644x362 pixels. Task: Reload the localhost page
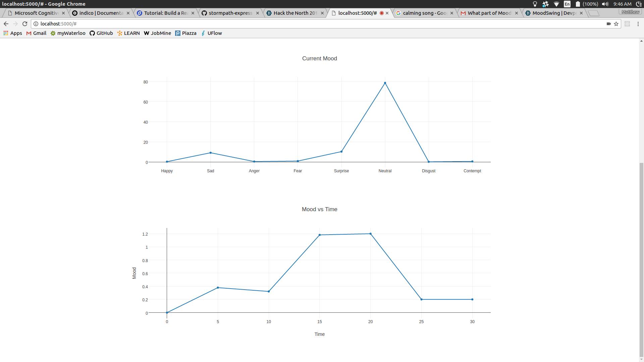[x=24, y=24]
